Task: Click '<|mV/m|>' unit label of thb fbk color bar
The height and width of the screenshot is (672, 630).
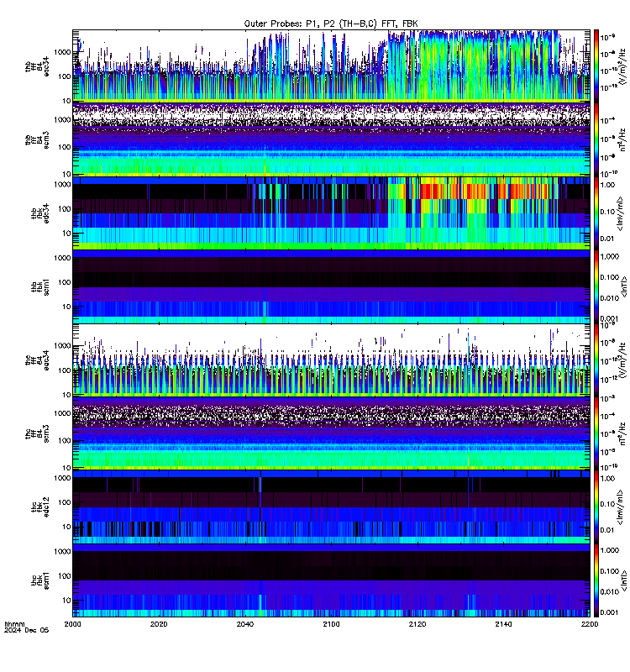Action: pyautogui.click(x=620, y=213)
